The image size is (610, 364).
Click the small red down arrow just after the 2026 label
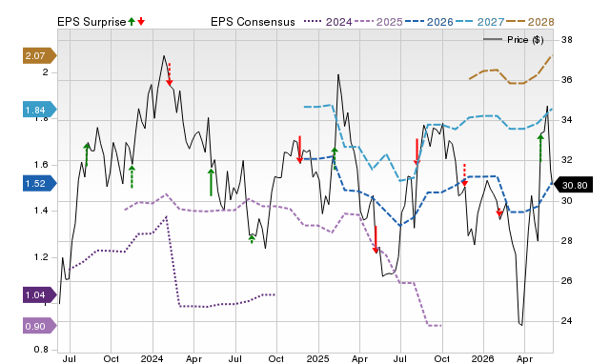point(499,212)
